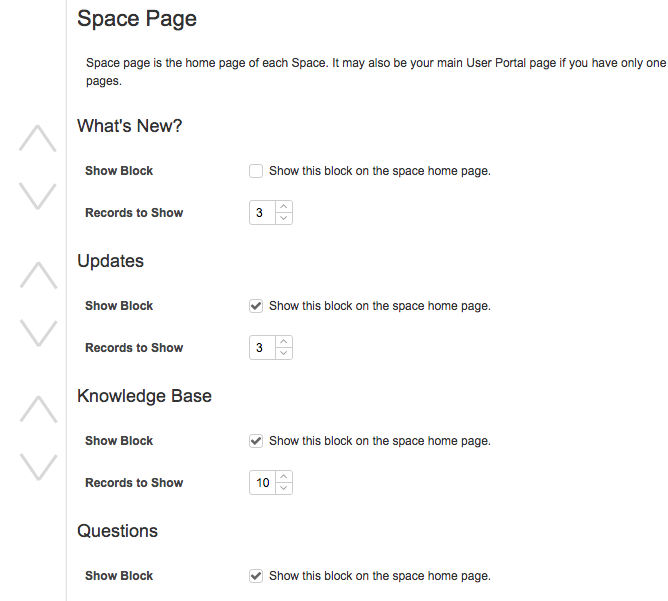Decrease What's New records using stepper down arrow
This screenshot has height=601, width=668.
(x=284, y=218)
